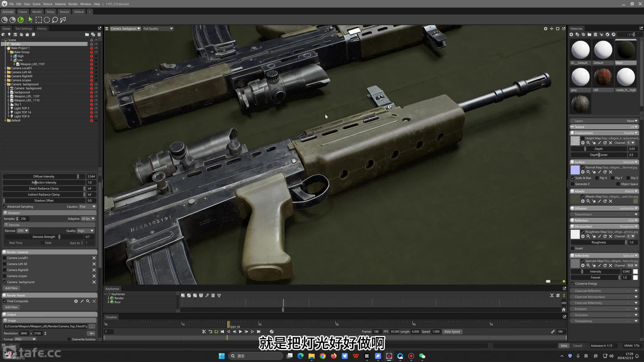The image size is (644, 362).
Task: Toggle Conserve Energy checkbox
Action: tap(573, 284)
